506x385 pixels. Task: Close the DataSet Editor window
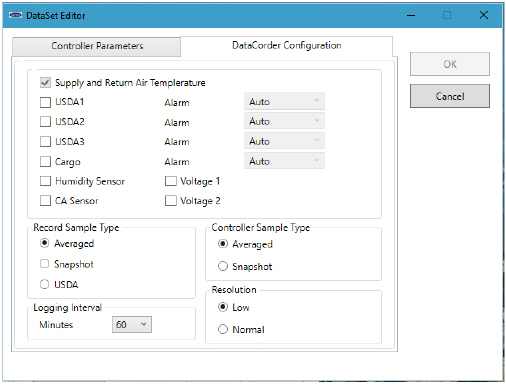(484, 15)
